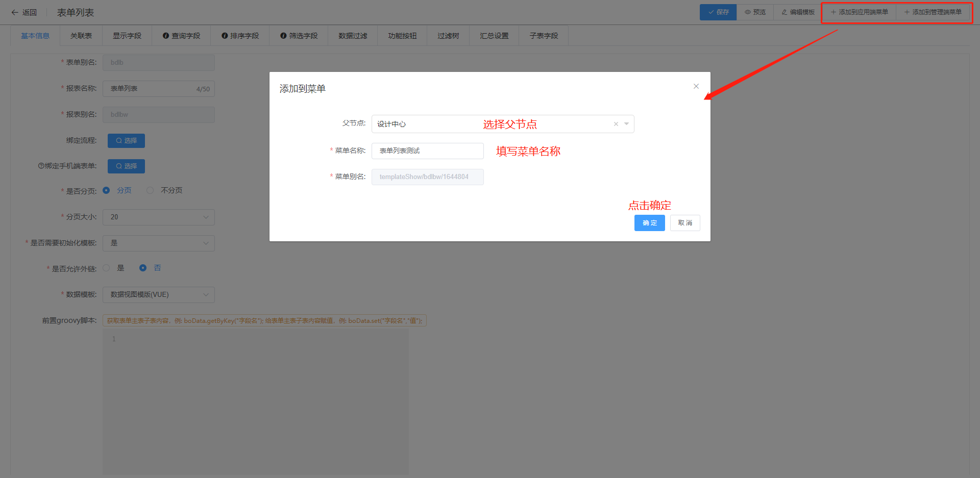Open the 数据模板 dropdown

158,294
